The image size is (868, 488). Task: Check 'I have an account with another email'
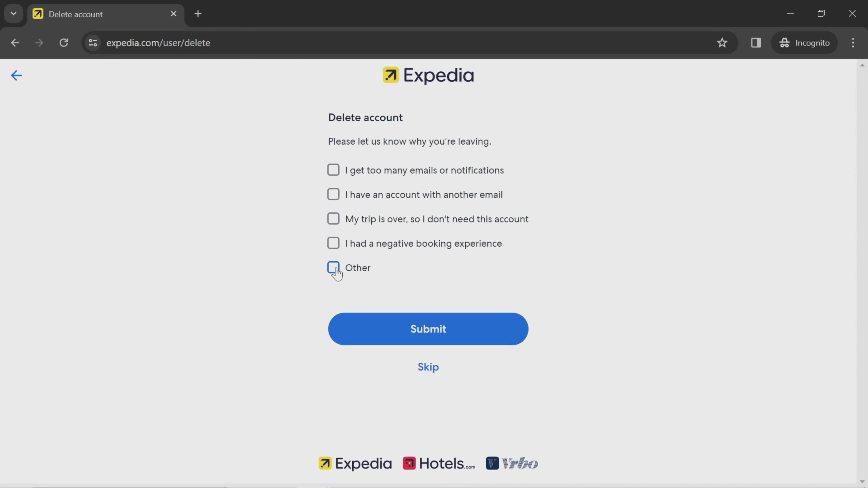tap(333, 194)
